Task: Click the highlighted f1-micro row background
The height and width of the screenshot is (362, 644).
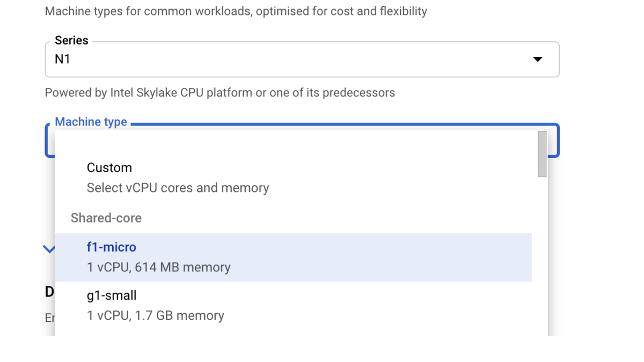Action: point(376,257)
